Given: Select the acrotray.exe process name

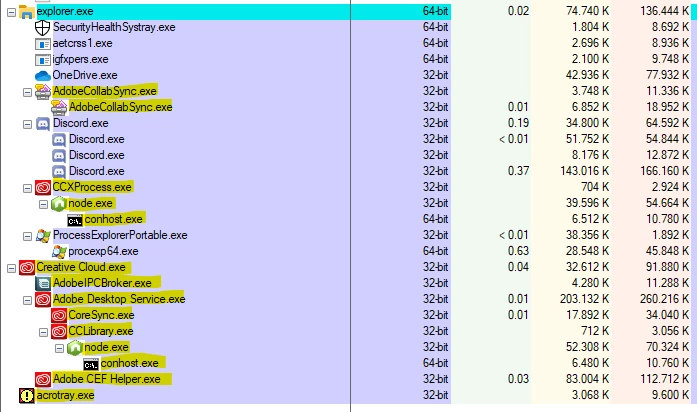Looking at the screenshot, I should (x=65, y=395).
